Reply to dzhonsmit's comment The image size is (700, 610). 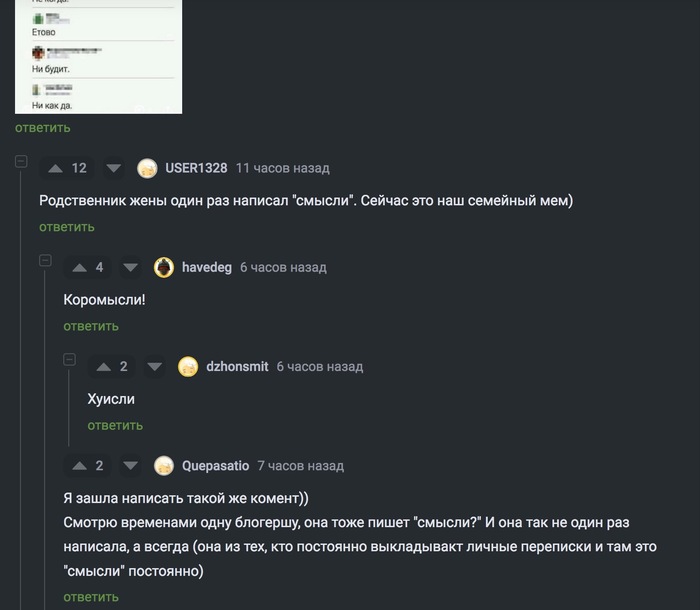click(x=115, y=425)
